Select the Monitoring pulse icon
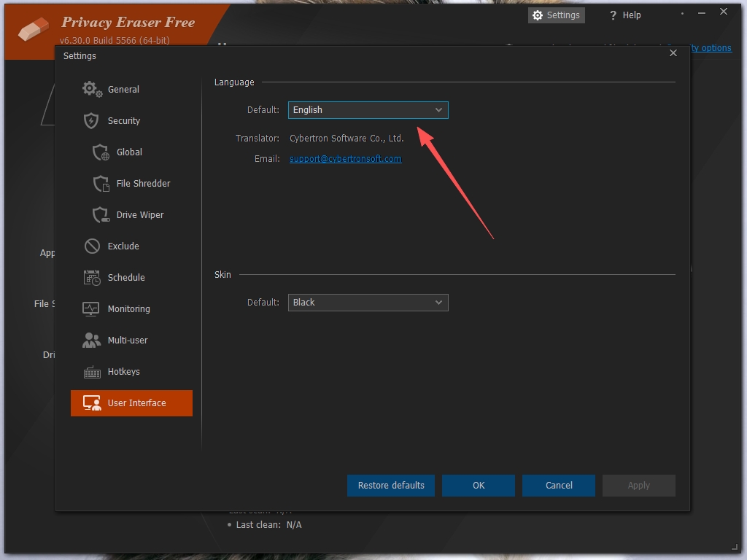 point(91,309)
